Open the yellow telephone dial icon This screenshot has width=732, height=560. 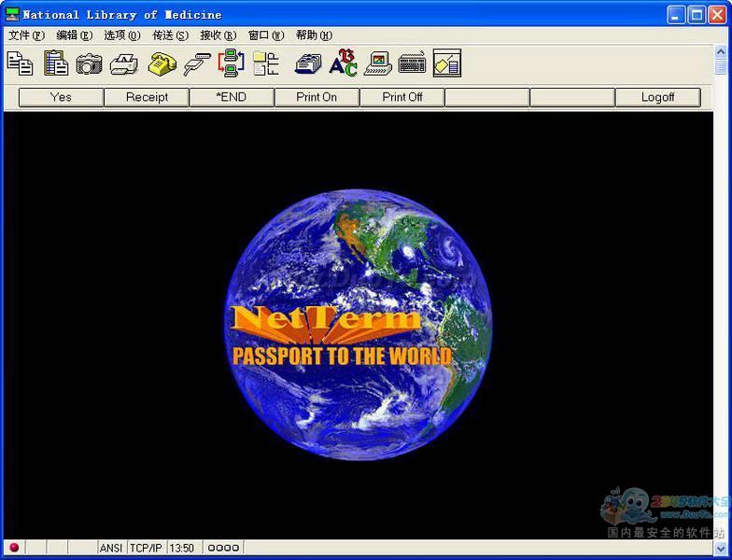(x=162, y=63)
